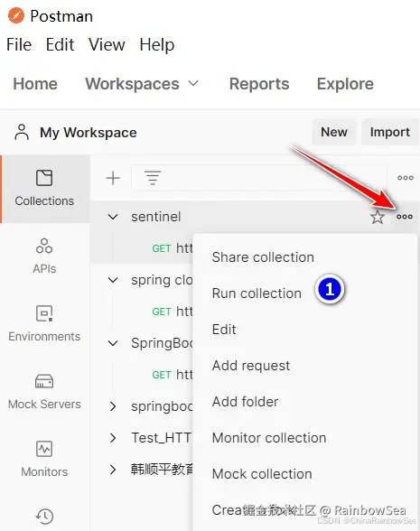Click the plus icon to create collection
Image resolution: width=420 pixels, height=531 pixels.
(113, 178)
